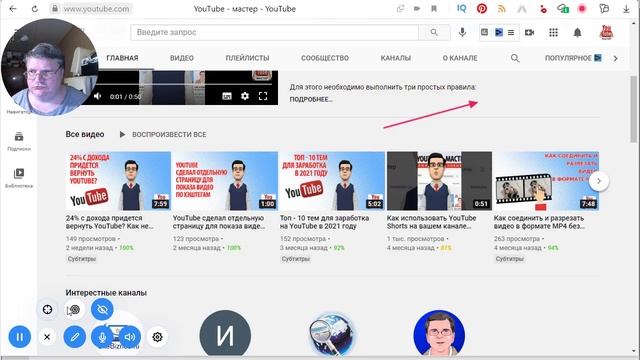Expand more channel tabs with right chevron
The image size is (640, 360).
pos(616,58)
